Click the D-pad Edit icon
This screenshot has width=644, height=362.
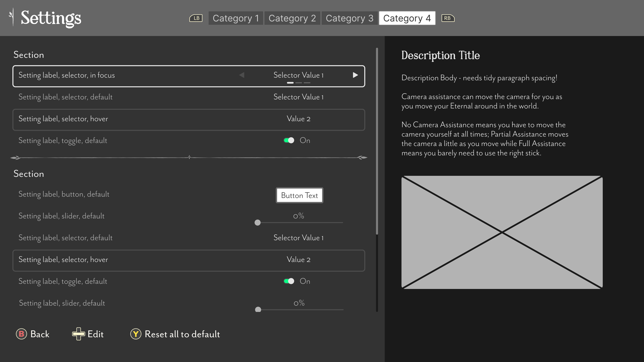(78, 334)
